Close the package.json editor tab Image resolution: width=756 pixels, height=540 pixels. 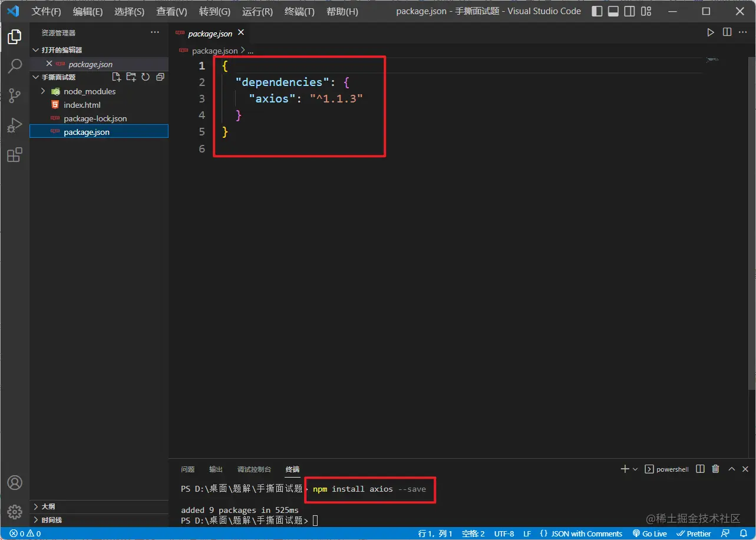tap(240, 33)
